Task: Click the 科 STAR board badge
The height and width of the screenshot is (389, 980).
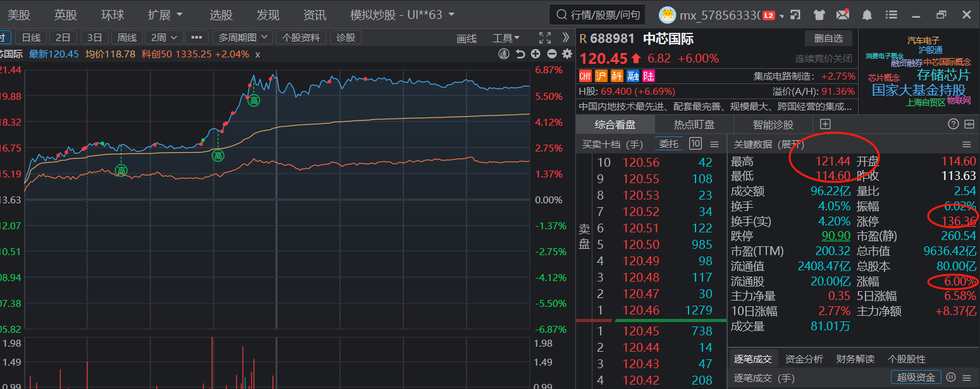Action: tap(617, 76)
